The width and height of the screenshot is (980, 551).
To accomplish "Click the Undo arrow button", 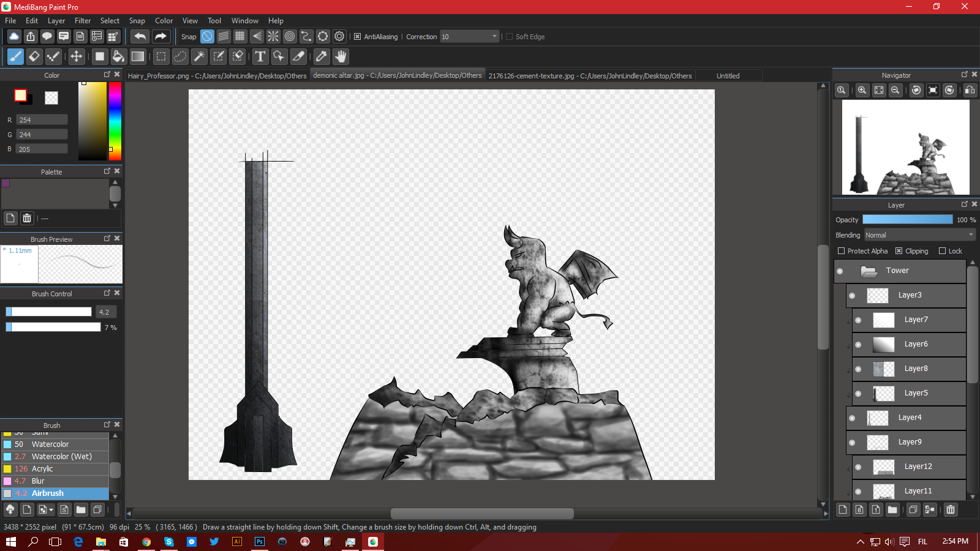I will tap(140, 37).
